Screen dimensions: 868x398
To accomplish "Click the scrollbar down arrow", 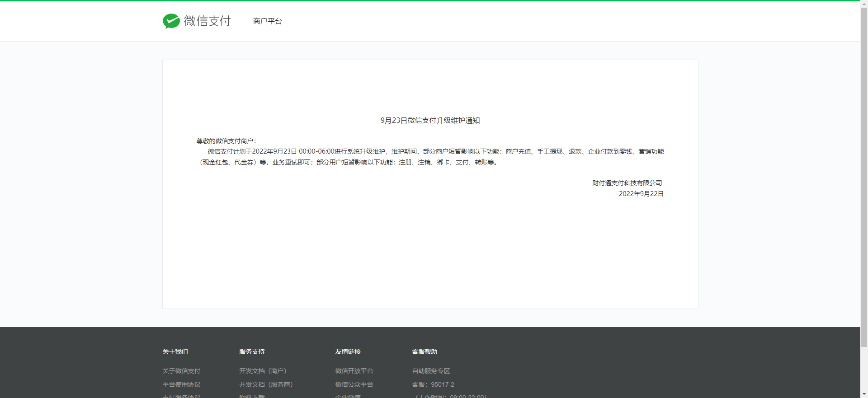I will tap(864, 394).
